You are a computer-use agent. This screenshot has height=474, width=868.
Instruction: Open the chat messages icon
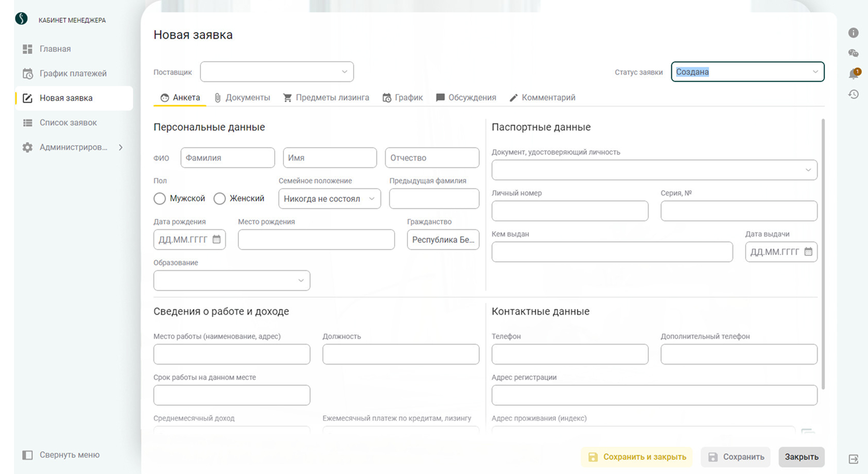coord(853,53)
